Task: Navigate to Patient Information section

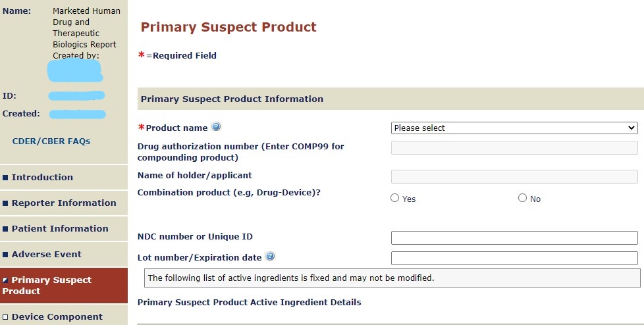Action: 60,228
